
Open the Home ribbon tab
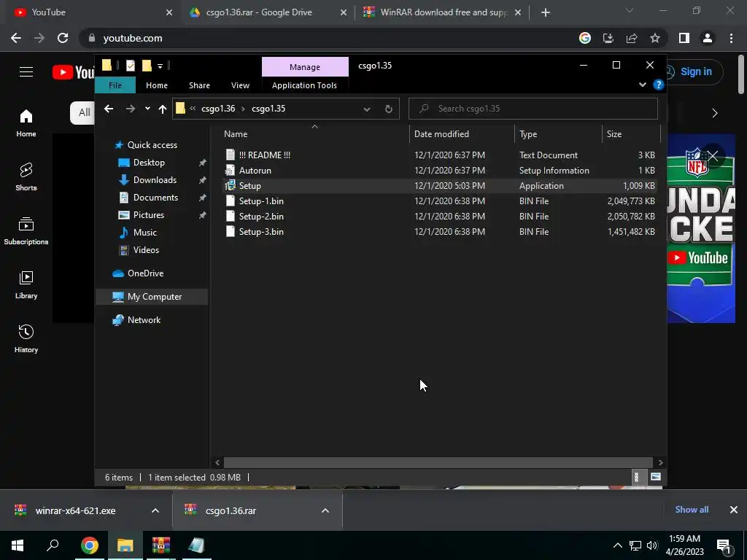pyautogui.click(x=157, y=85)
